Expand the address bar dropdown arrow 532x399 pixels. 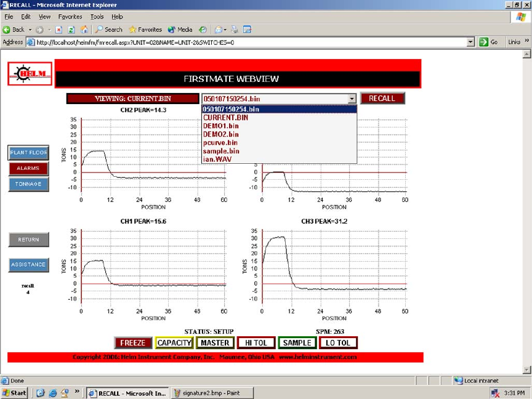(x=470, y=42)
